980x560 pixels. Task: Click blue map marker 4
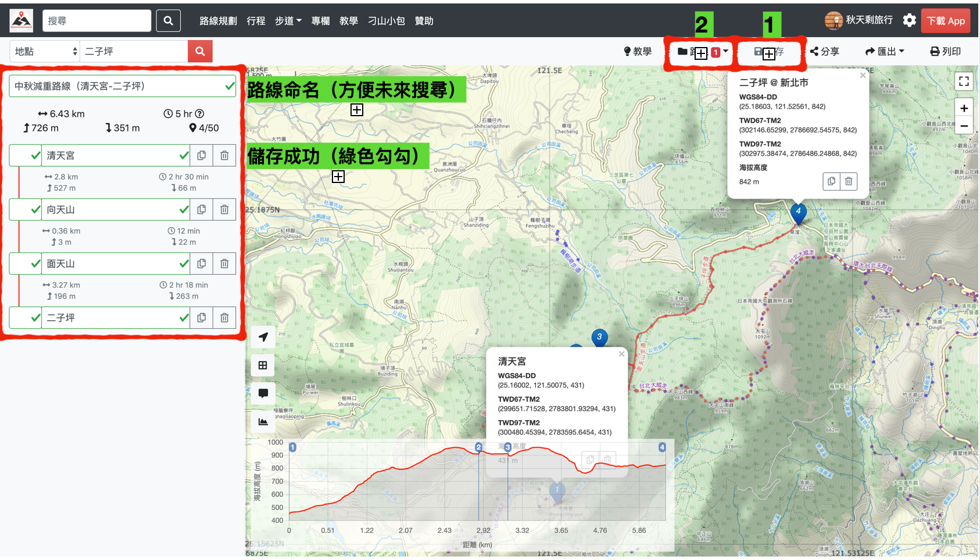click(798, 213)
